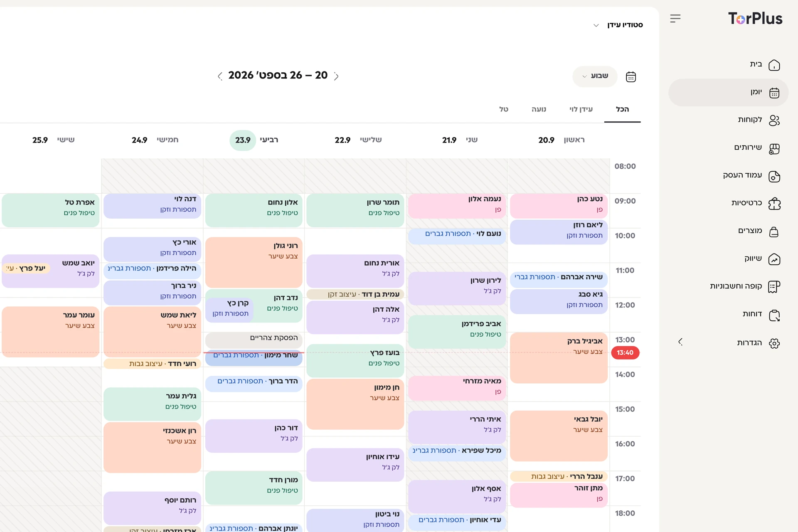Open the בית home icon in sidebar
This screenshot has width=798, height=532.
click(774, 65)
